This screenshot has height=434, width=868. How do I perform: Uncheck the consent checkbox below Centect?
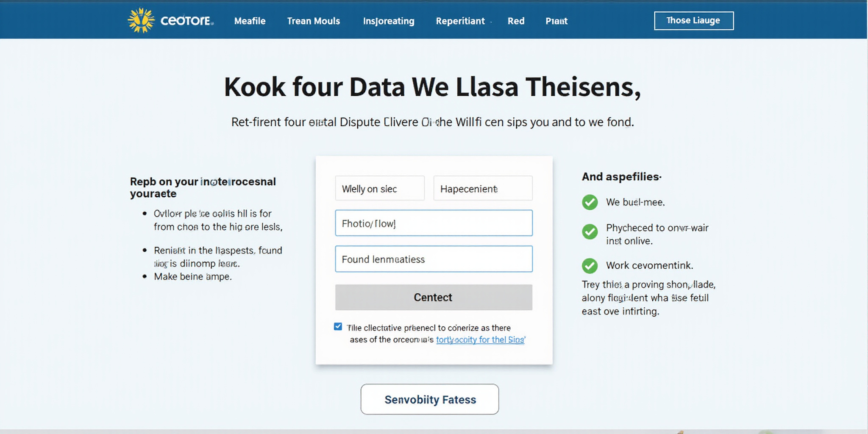tap(338, 326)
